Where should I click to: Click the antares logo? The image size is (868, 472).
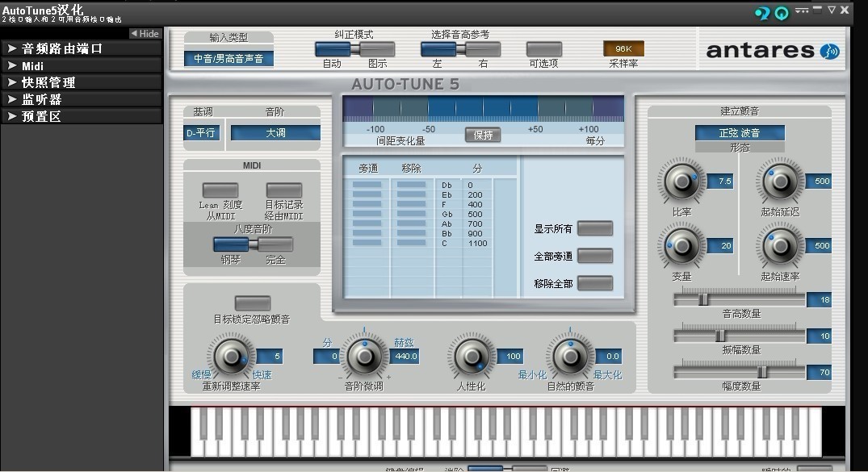[771, 50]
